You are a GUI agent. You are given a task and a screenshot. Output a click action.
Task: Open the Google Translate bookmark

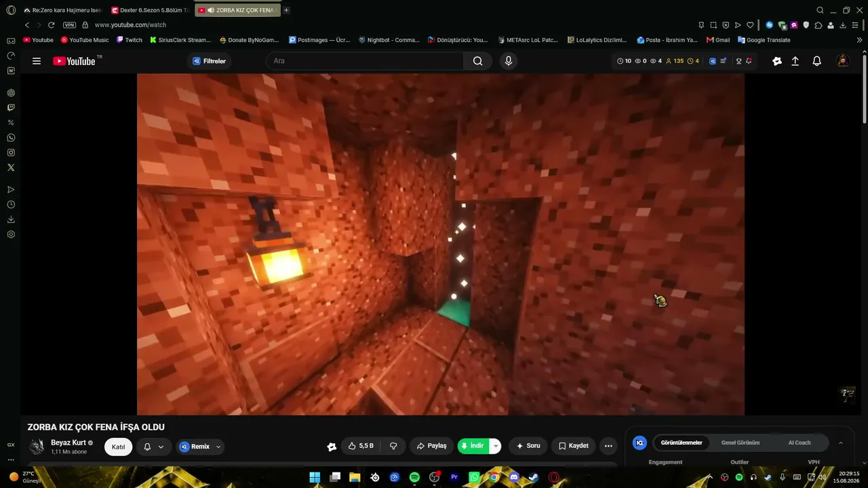pyautogui.click(x=764, y=40)
